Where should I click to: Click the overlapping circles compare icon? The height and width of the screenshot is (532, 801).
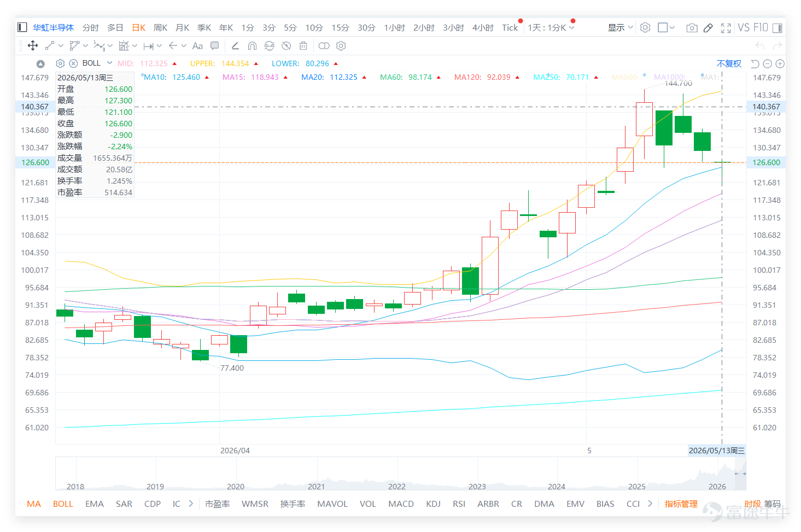tap(324, 45)
